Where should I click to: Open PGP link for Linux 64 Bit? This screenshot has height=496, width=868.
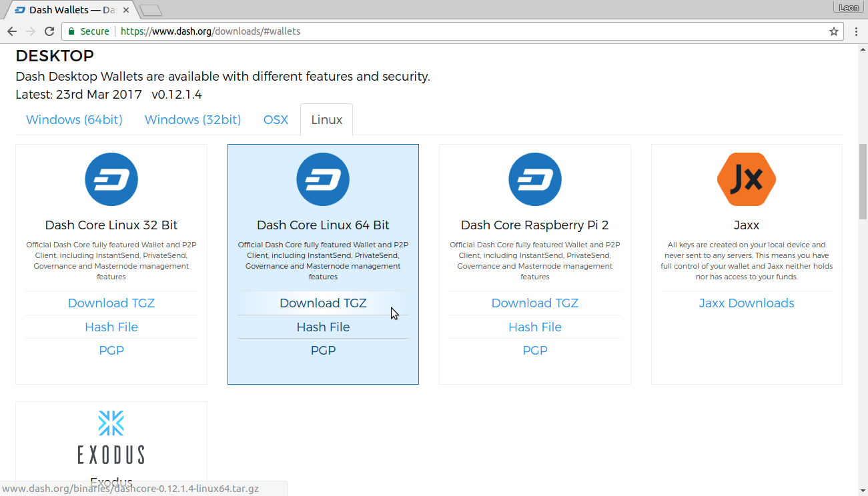pos(323,351)
